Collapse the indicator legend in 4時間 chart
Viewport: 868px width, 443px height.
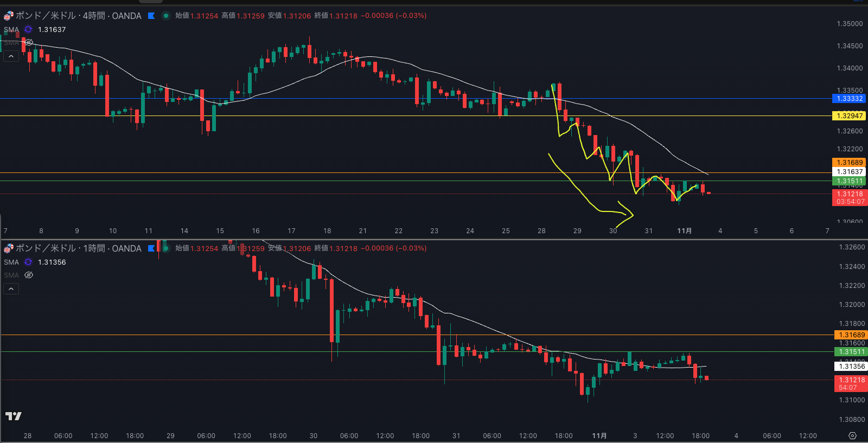point(11,56)
